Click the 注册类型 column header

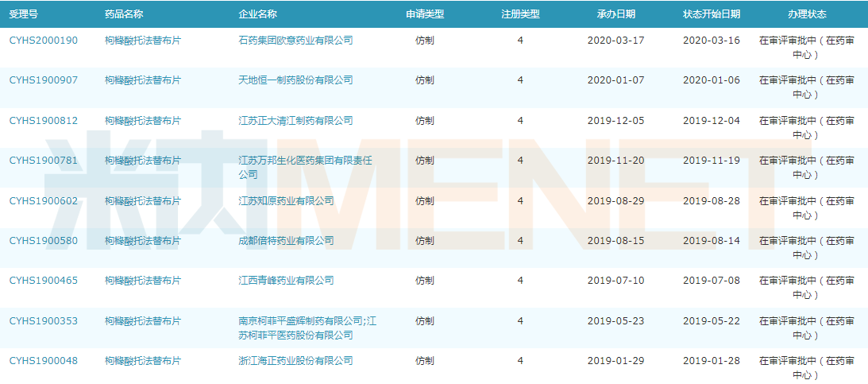520,14
